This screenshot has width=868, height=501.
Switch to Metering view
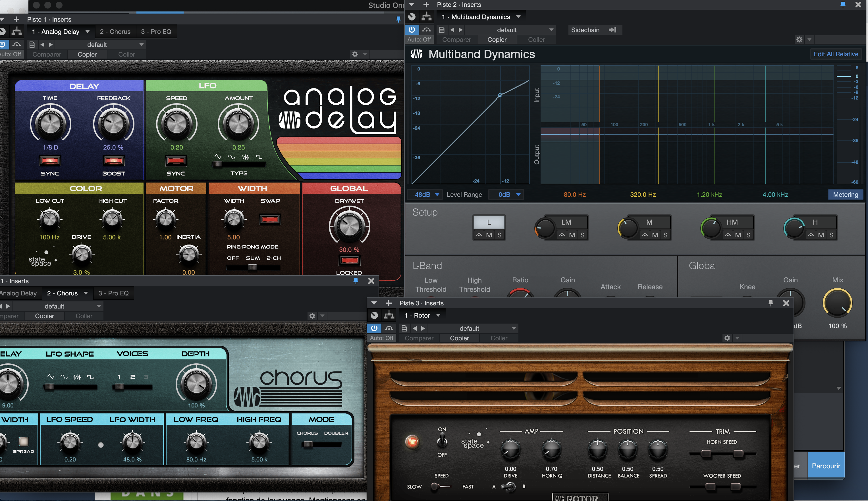[x=845, y=194]
